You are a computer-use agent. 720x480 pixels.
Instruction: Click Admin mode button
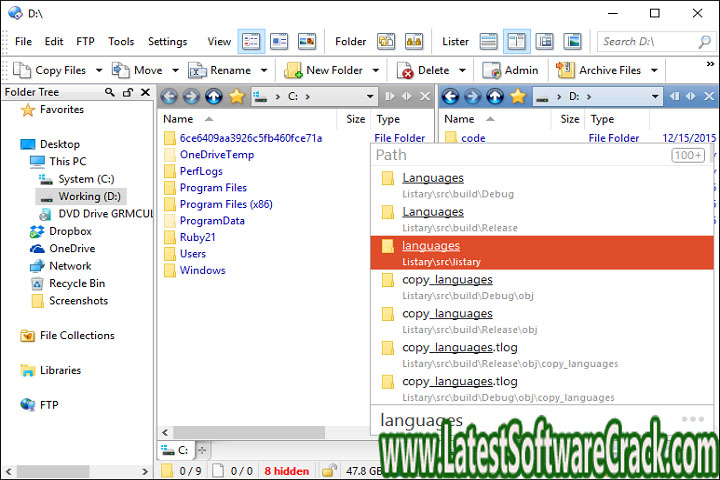pos(510,70)
